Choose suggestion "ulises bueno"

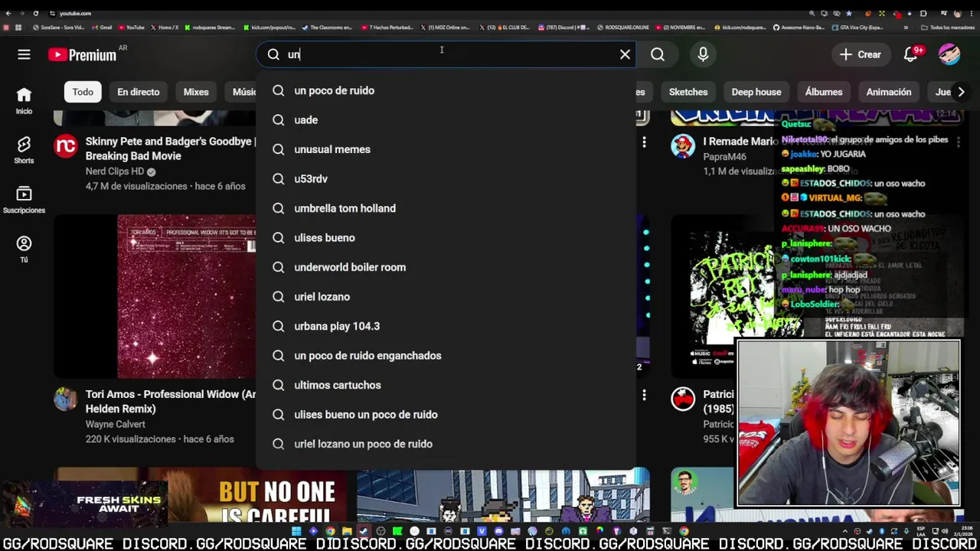(446, 238)
